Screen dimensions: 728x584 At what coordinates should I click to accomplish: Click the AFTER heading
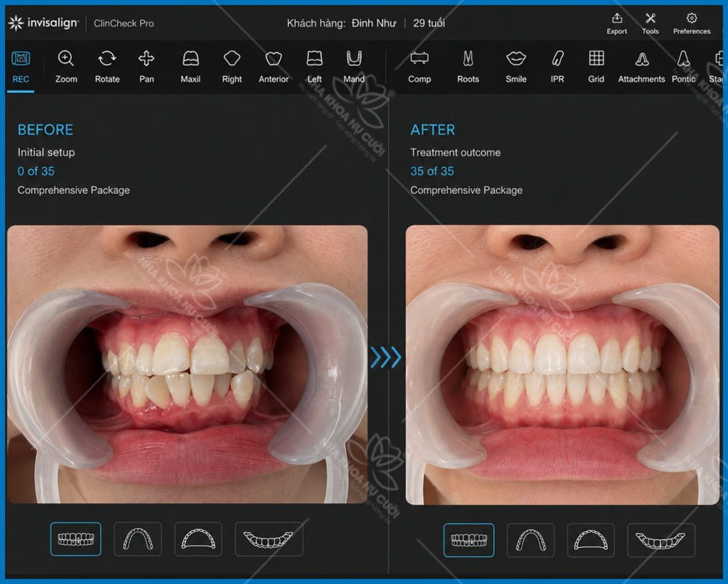coord(432,130)
